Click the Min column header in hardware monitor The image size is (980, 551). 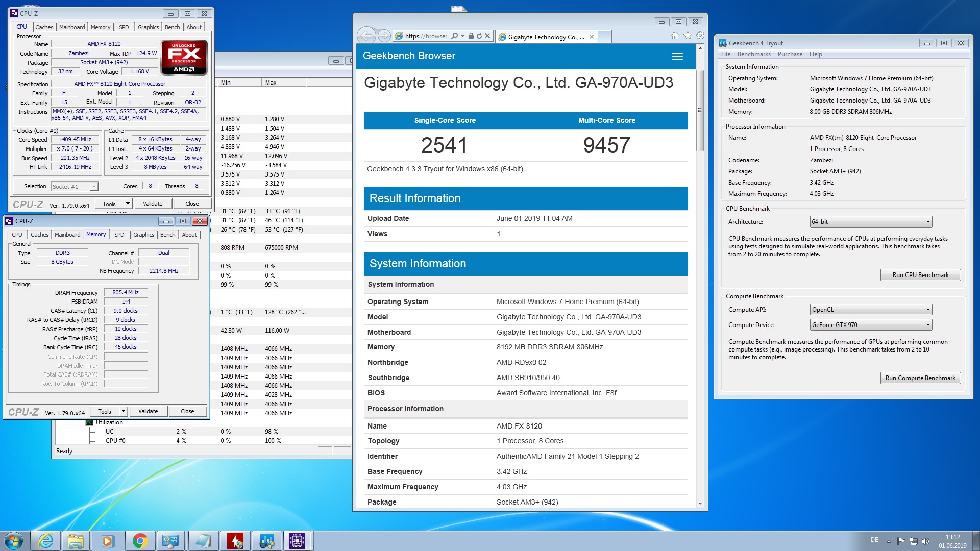tap(239, 83)
